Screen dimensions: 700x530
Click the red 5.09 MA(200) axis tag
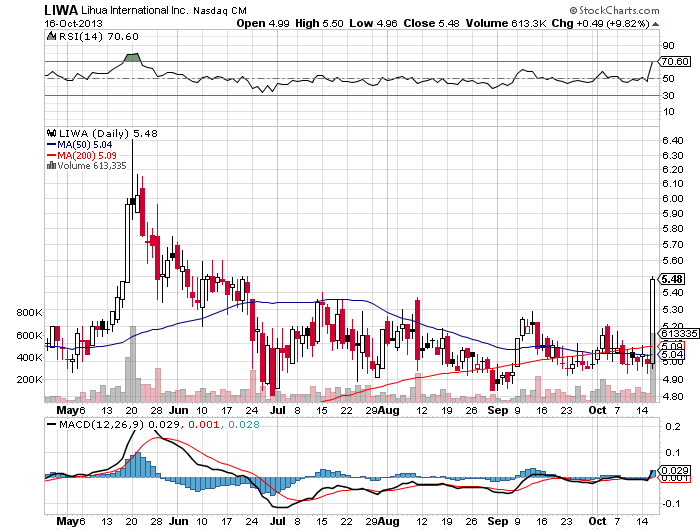pos(672,346)
